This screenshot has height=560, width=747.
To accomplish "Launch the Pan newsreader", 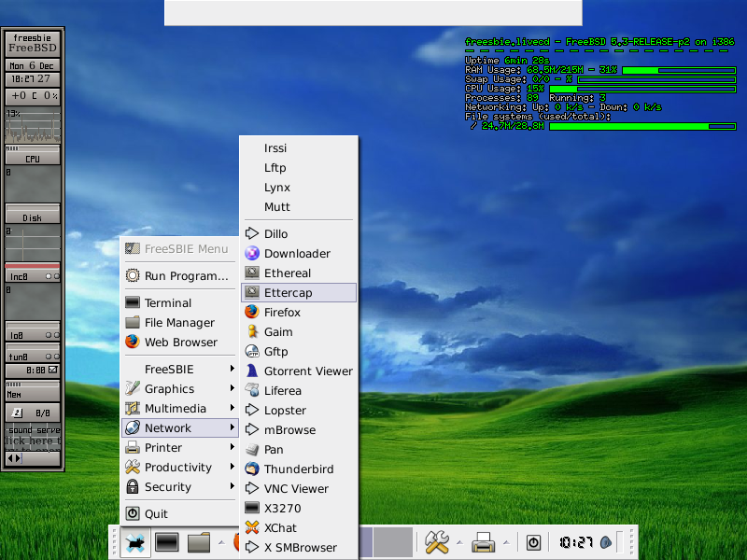I will [299, 450].
